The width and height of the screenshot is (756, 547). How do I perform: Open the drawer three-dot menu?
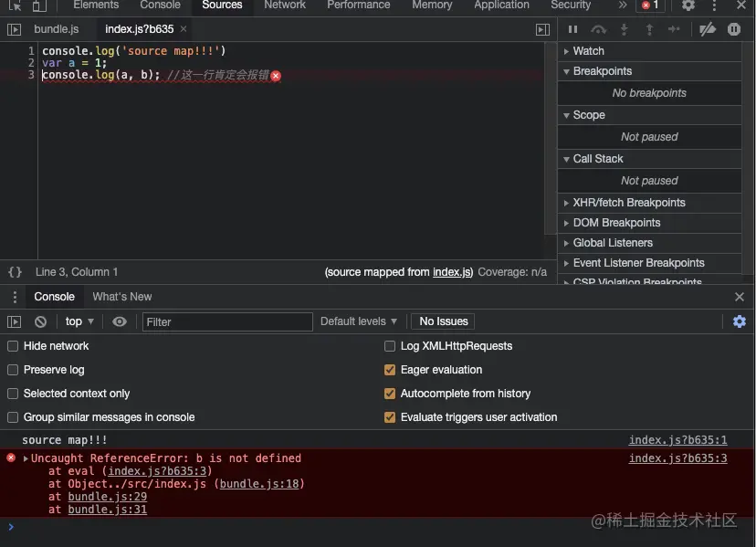tap(15, 297)
